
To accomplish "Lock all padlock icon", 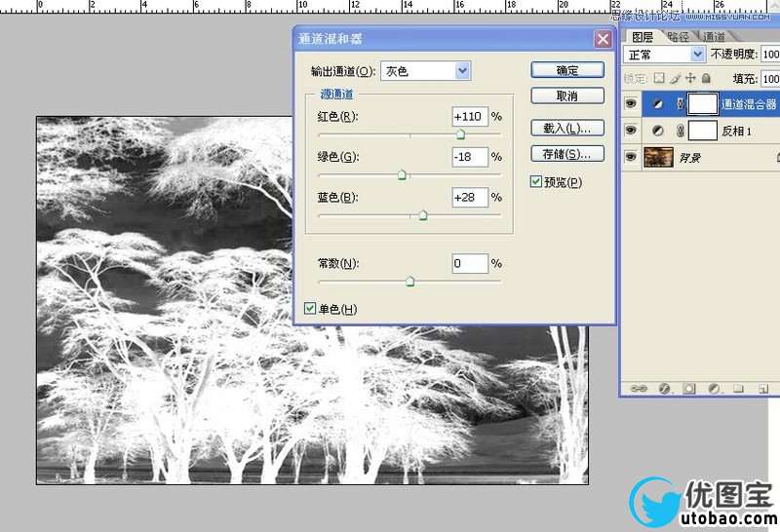I will point(706,78).
